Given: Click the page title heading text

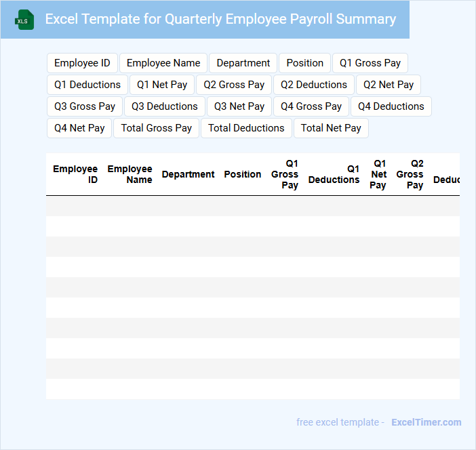Looking at the screenshot, I should click(220, 19).
